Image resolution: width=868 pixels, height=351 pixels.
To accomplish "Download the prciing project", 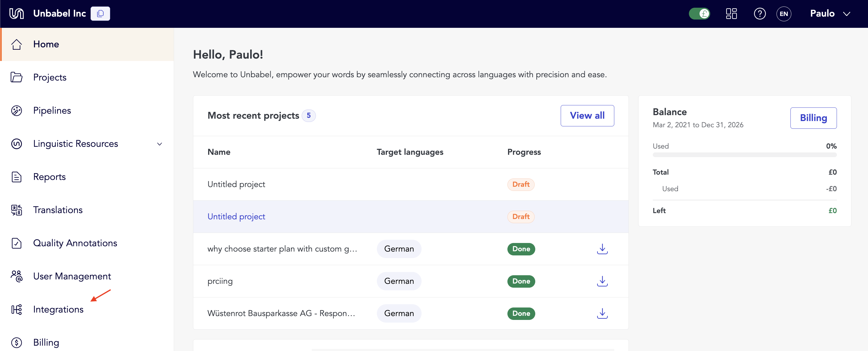I will pos(602,281).
